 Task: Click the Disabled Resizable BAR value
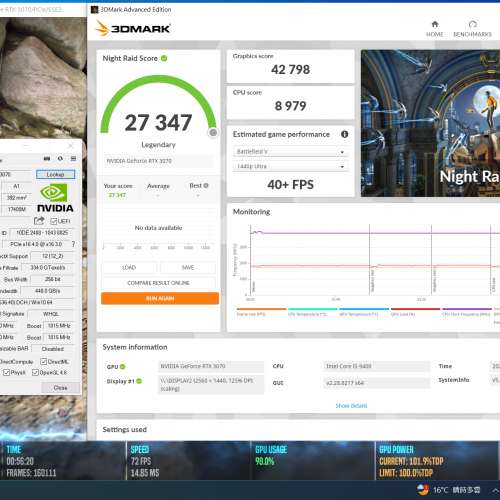53,349
